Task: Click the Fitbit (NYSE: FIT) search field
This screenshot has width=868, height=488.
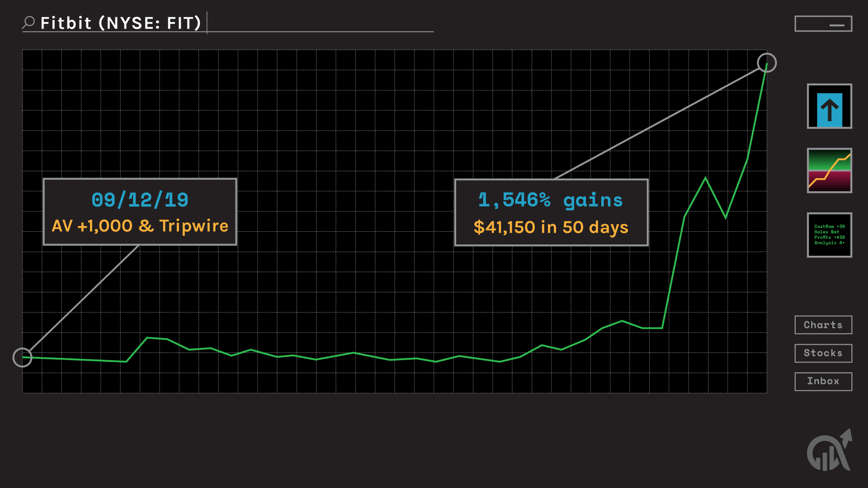Action: (121, 23)
